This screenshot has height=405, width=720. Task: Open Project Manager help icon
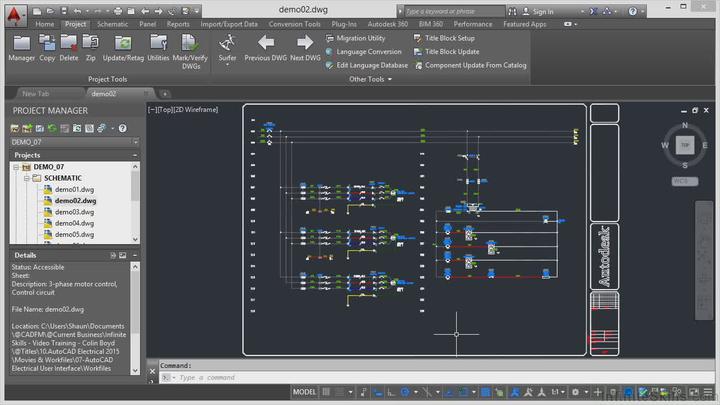point(123,128)
